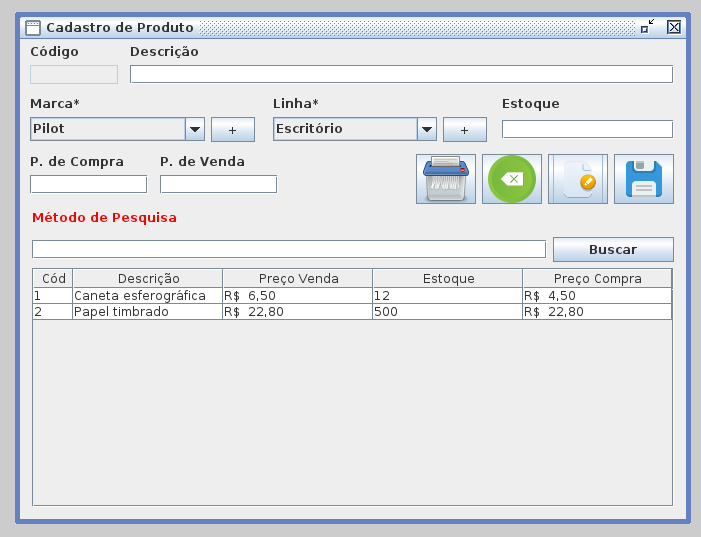Add a new Linha with the plus button
The height and width of the screenshot is (537, 701).
pos(465,130)
